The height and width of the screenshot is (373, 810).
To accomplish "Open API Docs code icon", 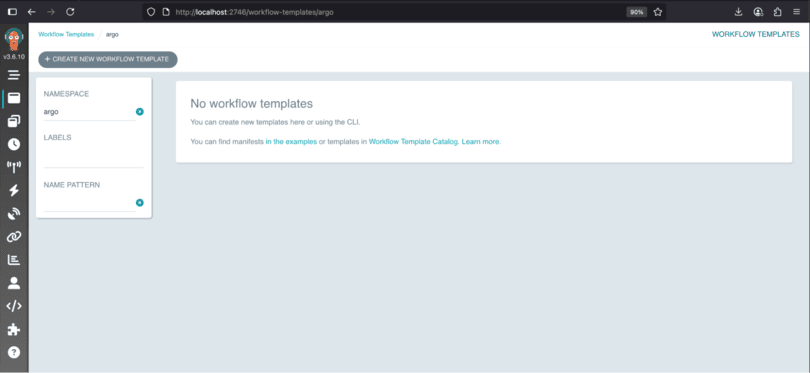I will pos(14,306).
